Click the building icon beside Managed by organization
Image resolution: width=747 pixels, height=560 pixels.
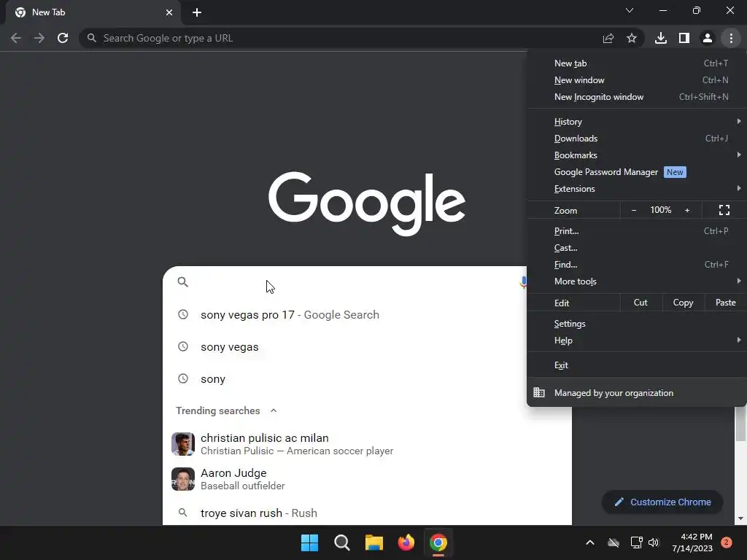pyautogui.click(x=539, y=392)
